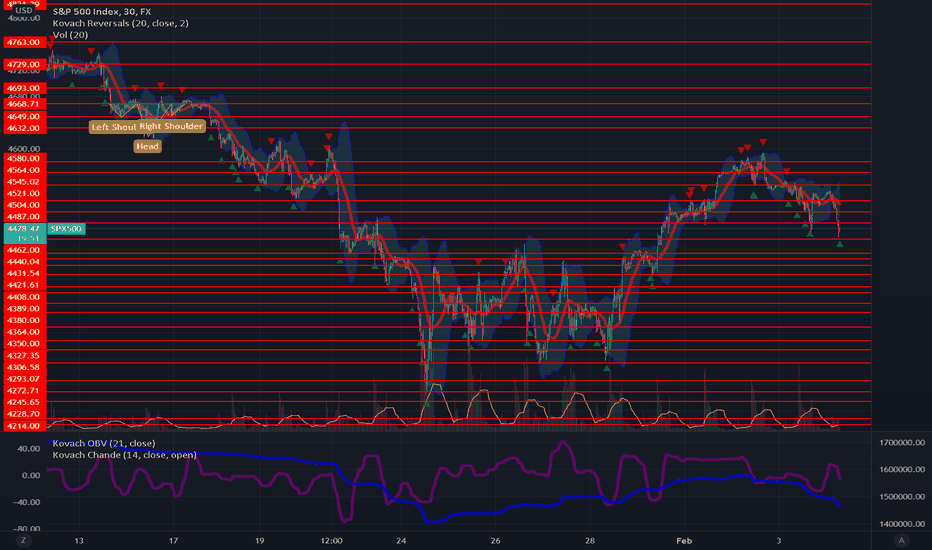Click the 4668.71 price level label

[24, 104]
